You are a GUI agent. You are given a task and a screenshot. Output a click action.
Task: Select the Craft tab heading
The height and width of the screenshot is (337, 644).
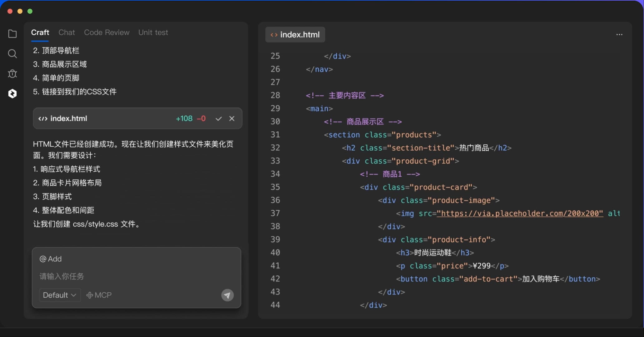pyautogui.click(x=40, y=32)
